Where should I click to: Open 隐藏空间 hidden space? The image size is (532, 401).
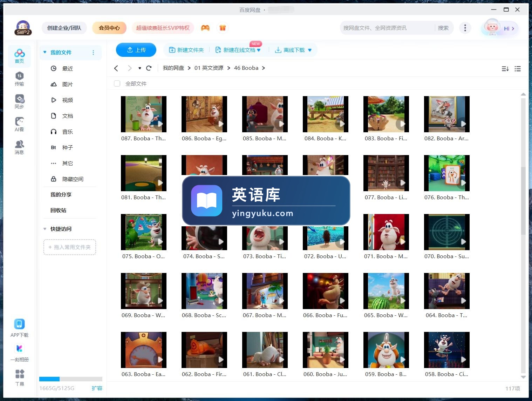pos(73,179)
